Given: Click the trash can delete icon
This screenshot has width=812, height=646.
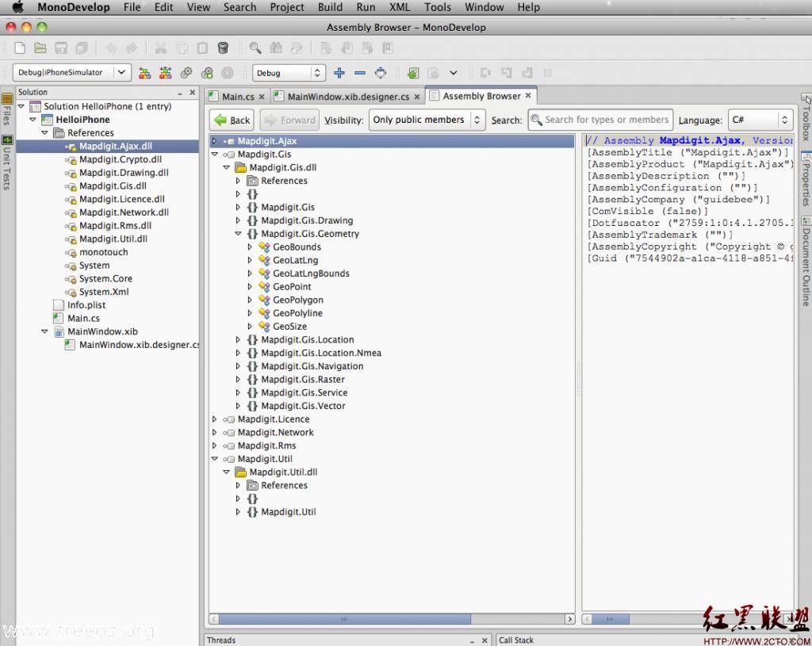Looking at the screenshot, I should tap(223, 48).
